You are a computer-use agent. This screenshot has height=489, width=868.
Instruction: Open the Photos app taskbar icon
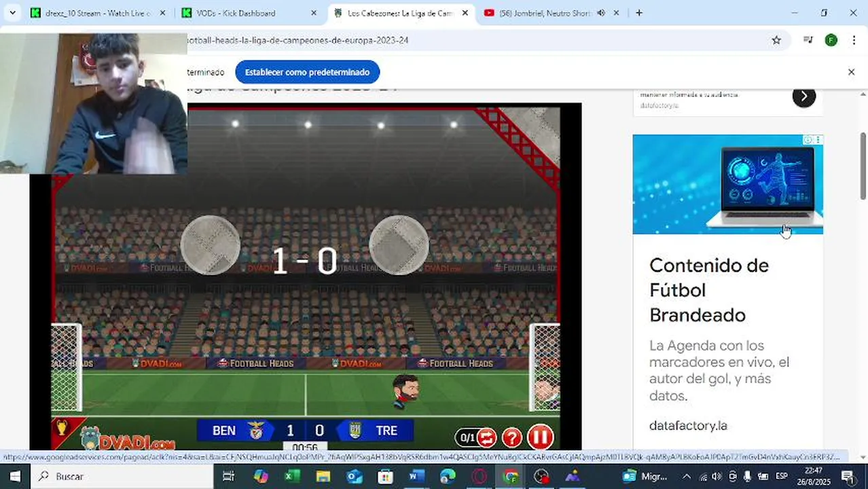[x=573, y=476]
